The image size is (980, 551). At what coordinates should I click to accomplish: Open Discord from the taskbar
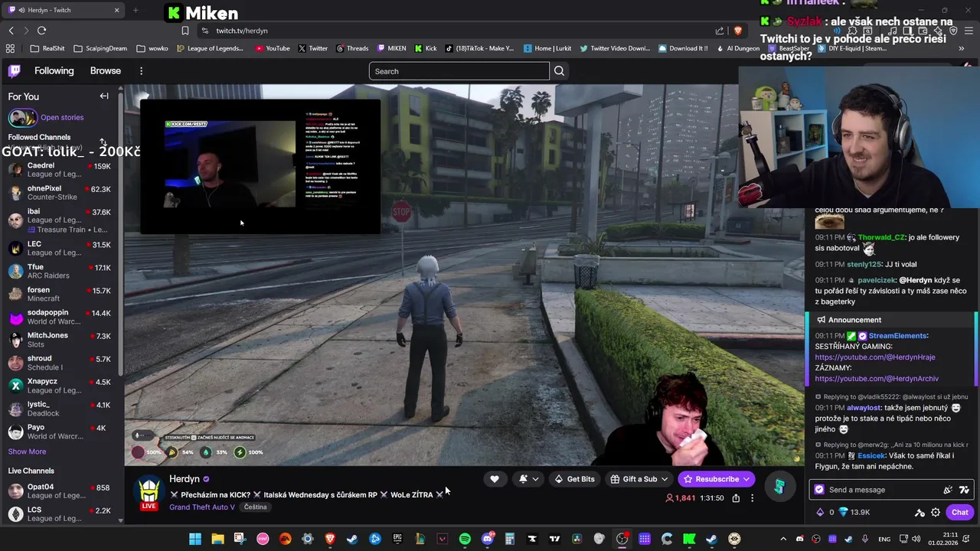tap(488, 539)
